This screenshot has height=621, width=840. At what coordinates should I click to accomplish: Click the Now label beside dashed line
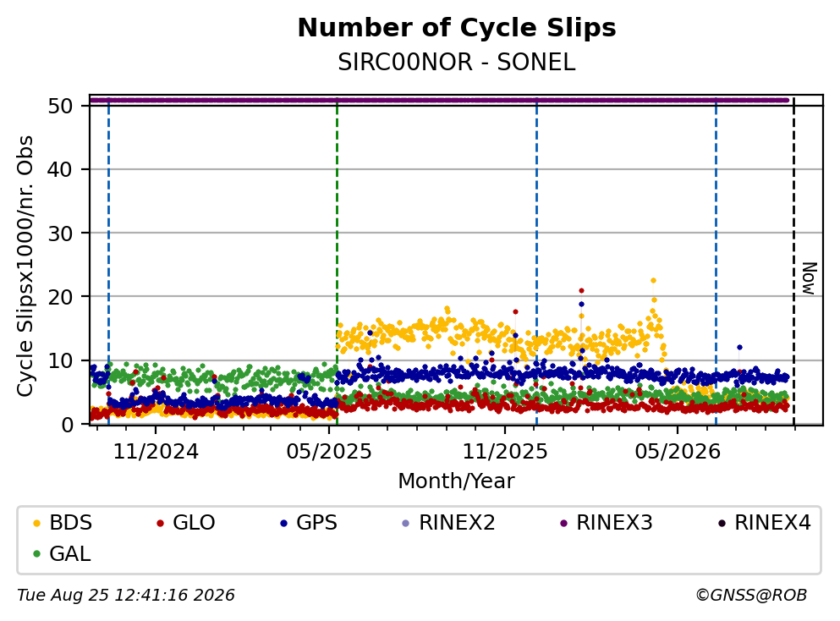click(x=809, y=278)
